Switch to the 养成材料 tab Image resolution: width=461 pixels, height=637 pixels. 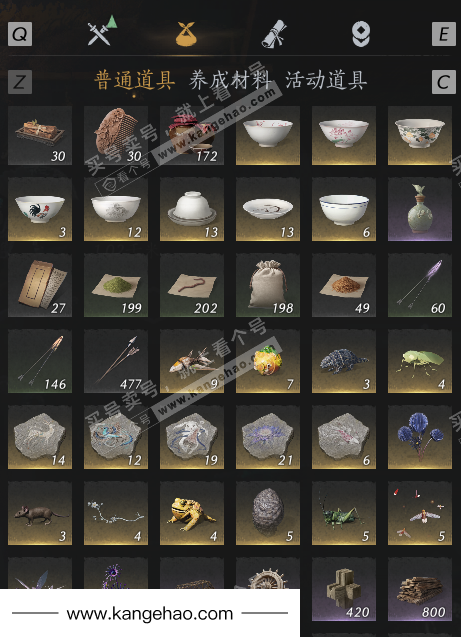(x=230, y=80)
